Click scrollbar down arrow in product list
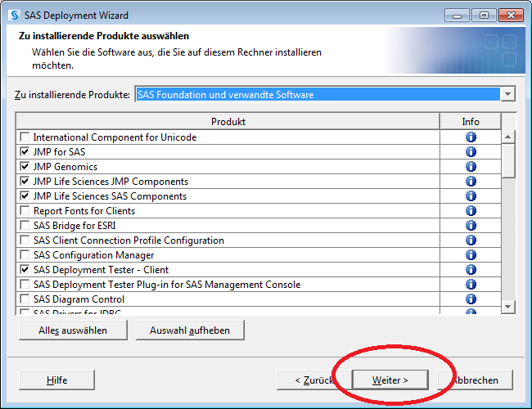This screenshot has width=532, height=409. [508, 307]
